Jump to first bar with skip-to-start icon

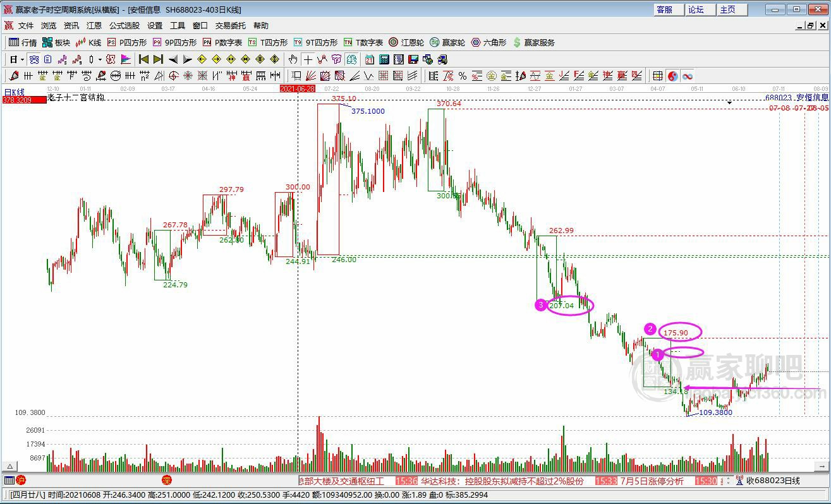point(143,59)
